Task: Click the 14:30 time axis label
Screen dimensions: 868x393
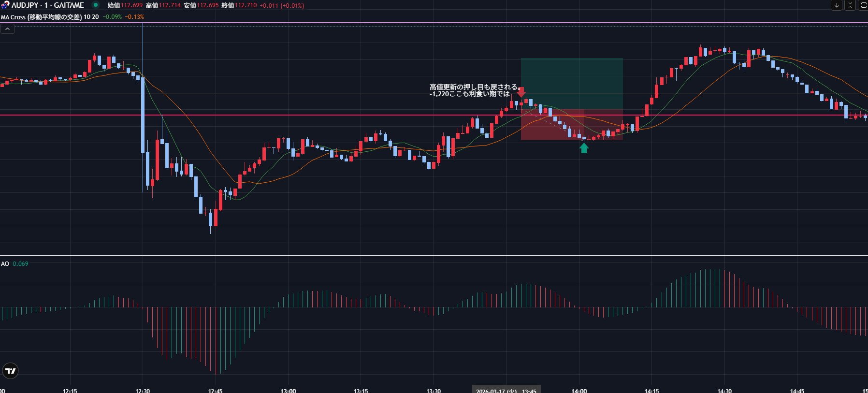Action: coord(724,390)
